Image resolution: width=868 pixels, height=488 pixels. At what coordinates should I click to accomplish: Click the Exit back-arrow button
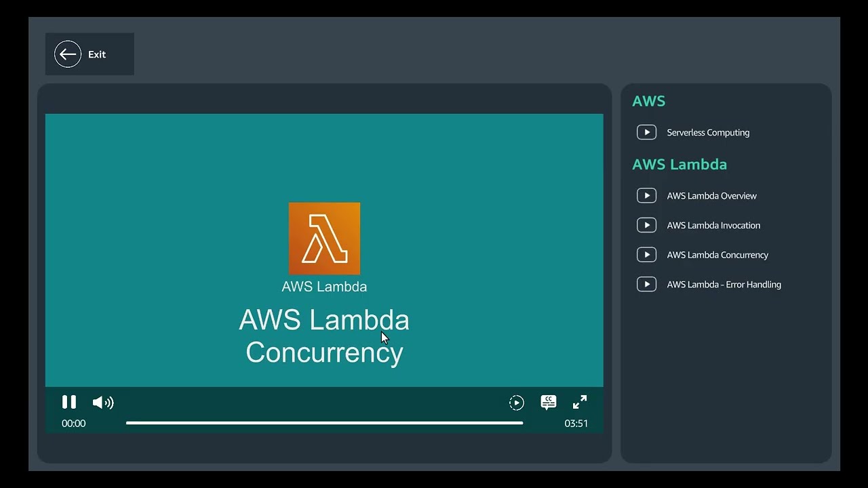[89, 54]
